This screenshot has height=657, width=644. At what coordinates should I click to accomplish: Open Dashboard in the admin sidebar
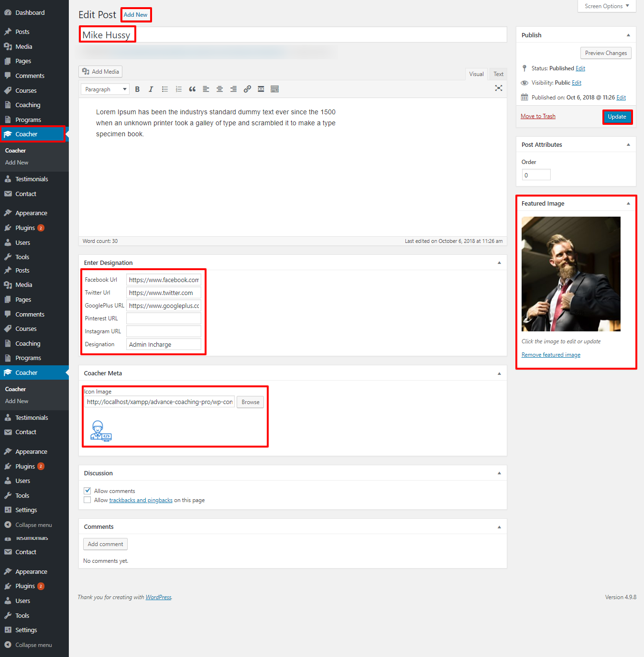tap(30, 13)
